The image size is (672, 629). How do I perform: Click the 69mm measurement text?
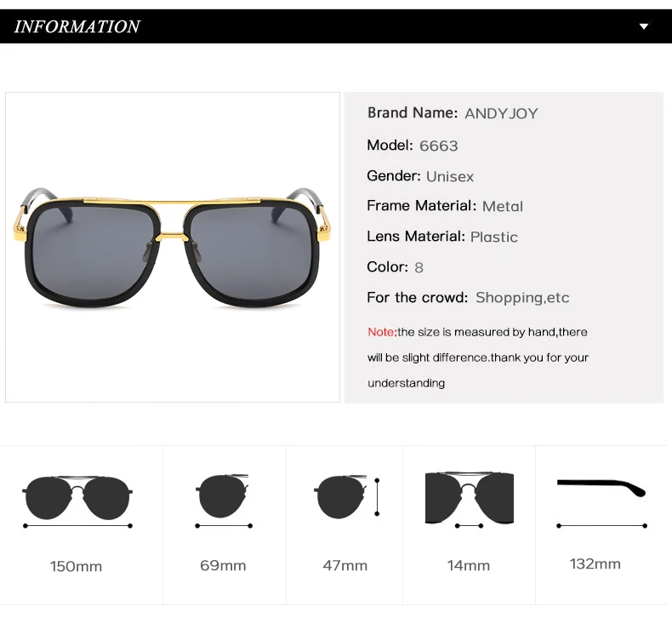tap(223, 565)
